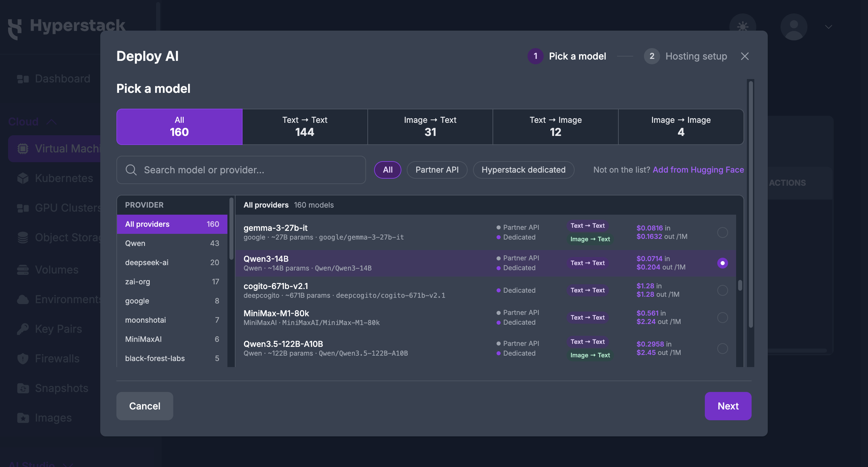The width and height of the screenshot is (868, 467).
Task: Switch to the All 160 tab
Action: 179,127
